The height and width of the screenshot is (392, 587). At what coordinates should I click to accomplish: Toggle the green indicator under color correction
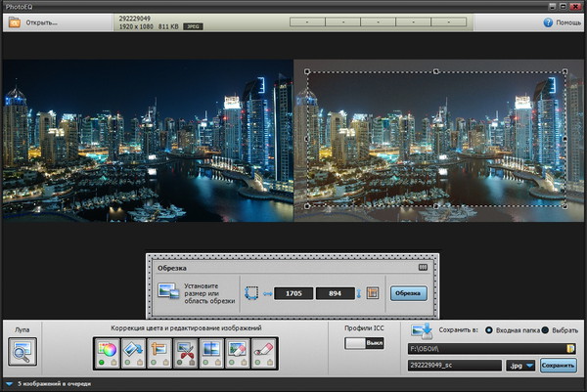click(101, 362)
